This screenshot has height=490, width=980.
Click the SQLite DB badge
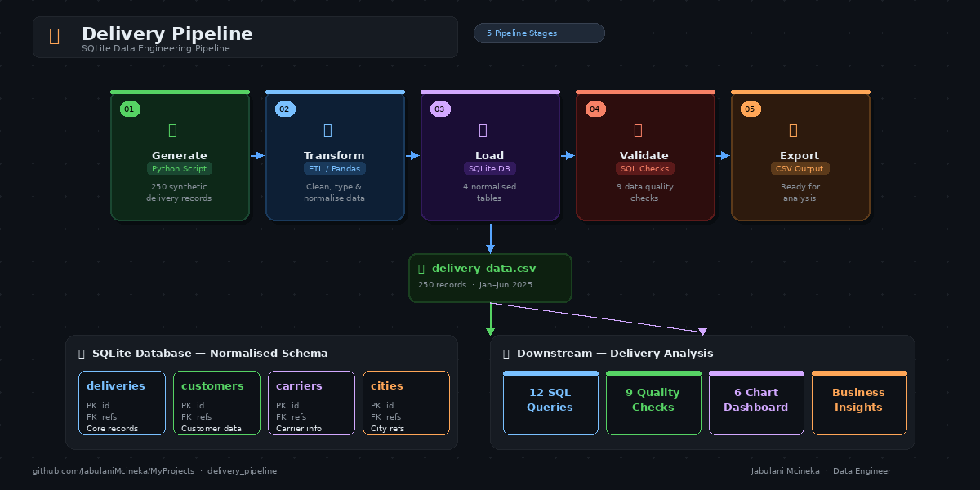point(489,168)
